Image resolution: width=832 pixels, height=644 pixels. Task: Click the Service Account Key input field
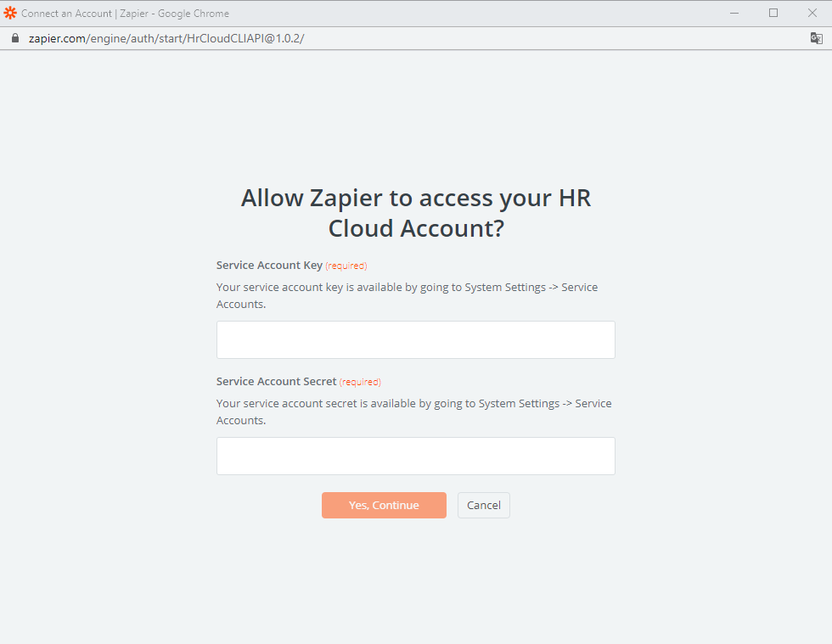point(415,339)
